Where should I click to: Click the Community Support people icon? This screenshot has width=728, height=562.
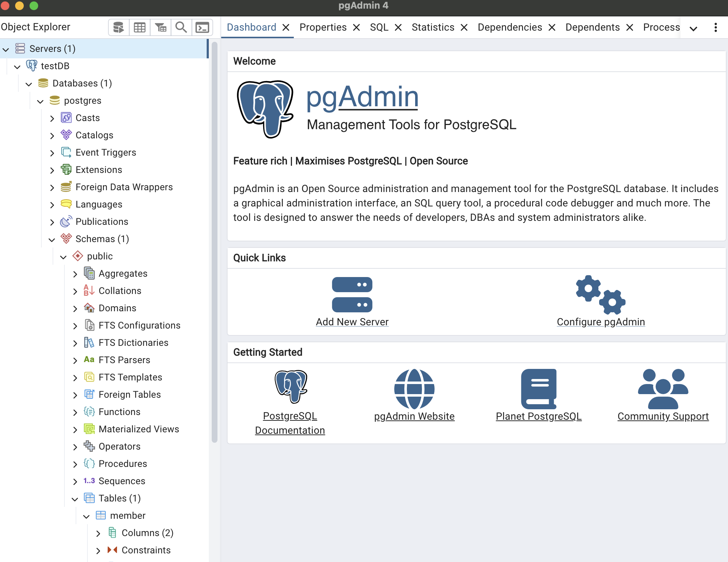pos(662,389)
